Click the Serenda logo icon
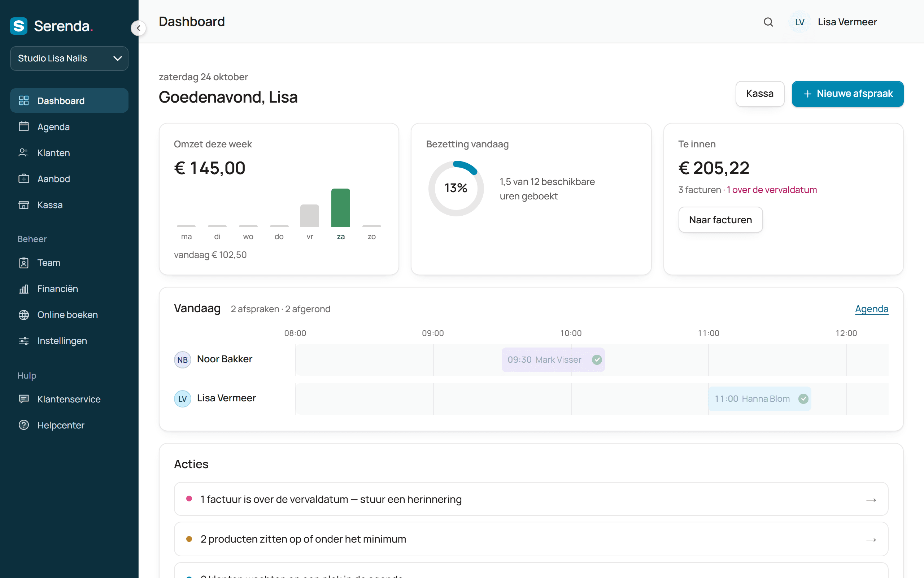The height and width of the screenshot is (578, 924). point(19,26)
